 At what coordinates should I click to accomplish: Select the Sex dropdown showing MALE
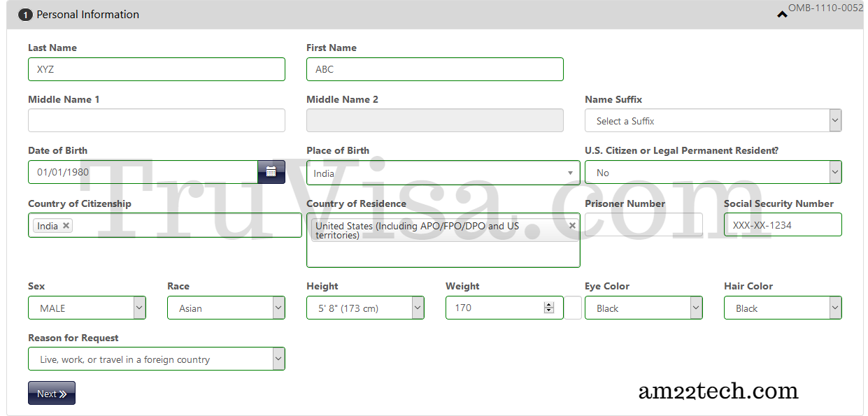(87, 308)
